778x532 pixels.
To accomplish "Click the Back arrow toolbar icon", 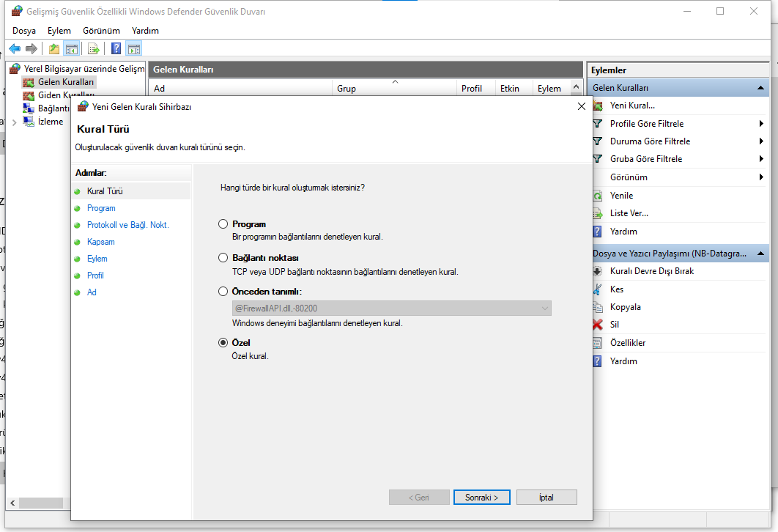I will click(15, 48).
